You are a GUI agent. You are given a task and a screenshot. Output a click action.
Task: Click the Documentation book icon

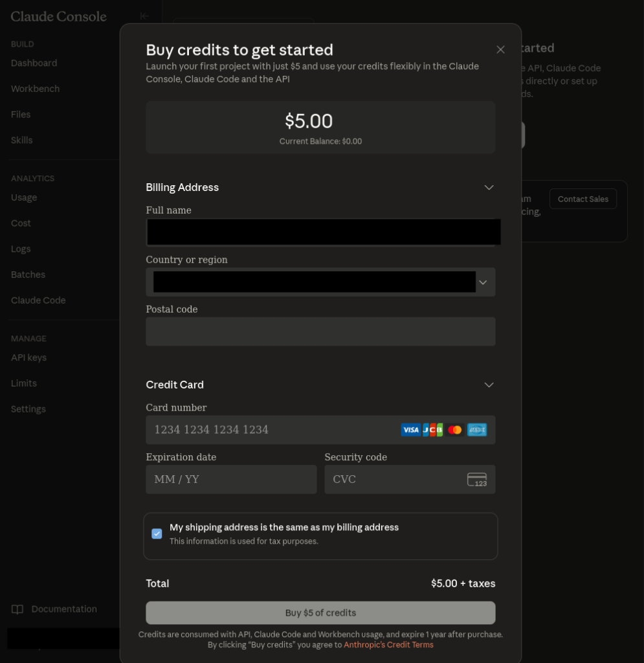[17, 609]
